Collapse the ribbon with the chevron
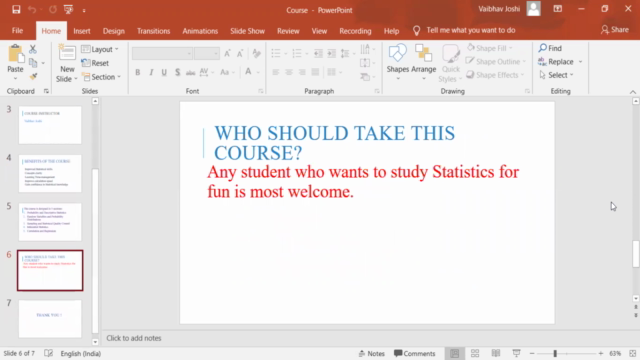 click(x=632, y=92)
